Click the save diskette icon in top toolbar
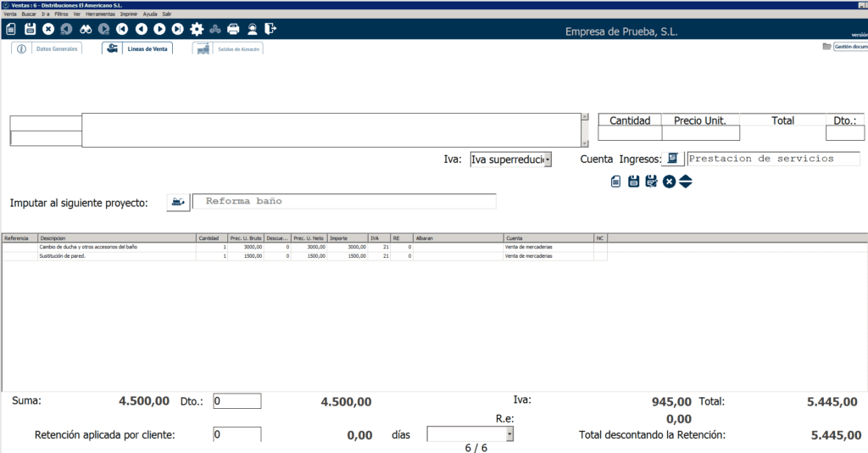This screenshot has width=868, height=453. 30,30
